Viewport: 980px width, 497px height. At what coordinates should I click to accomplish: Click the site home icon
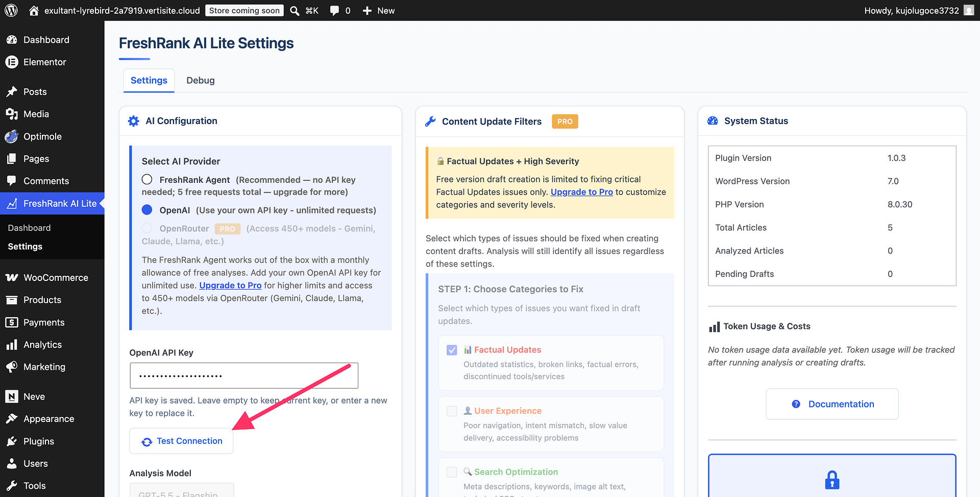34,10
